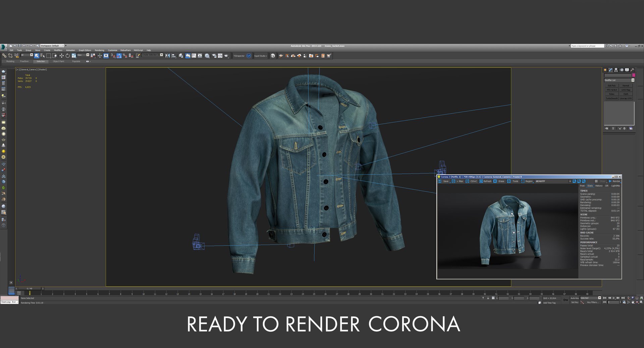Open the Hierarchy tab in command panel
This screenshot has height=348, width=644.
[x=616, y=70]
